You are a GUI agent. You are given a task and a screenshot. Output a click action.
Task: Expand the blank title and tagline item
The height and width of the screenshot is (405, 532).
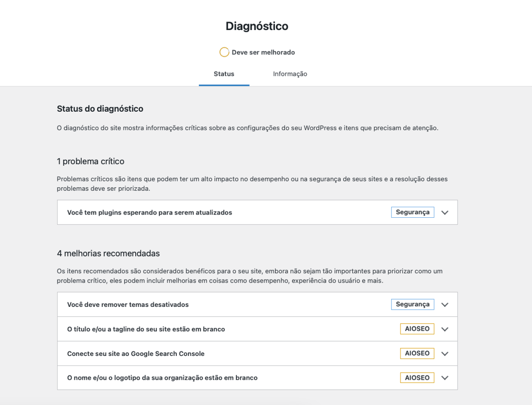click(x=444, y=329)
